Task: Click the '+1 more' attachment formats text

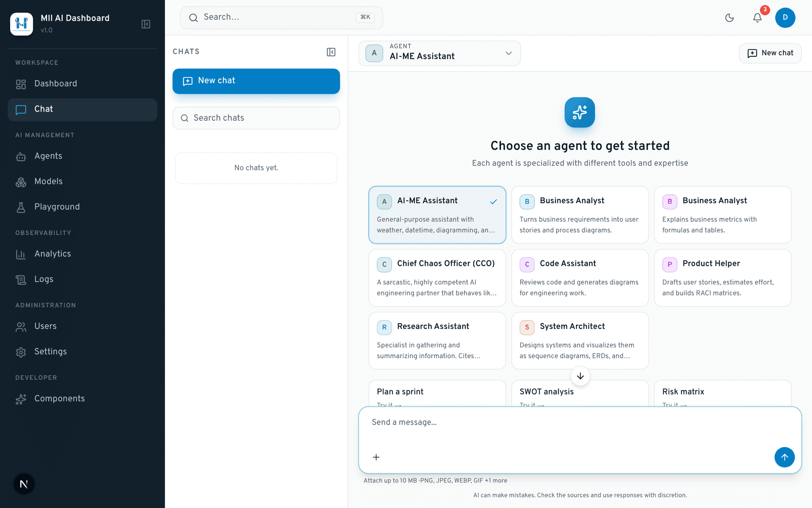Action: click(x=496, y=481)
